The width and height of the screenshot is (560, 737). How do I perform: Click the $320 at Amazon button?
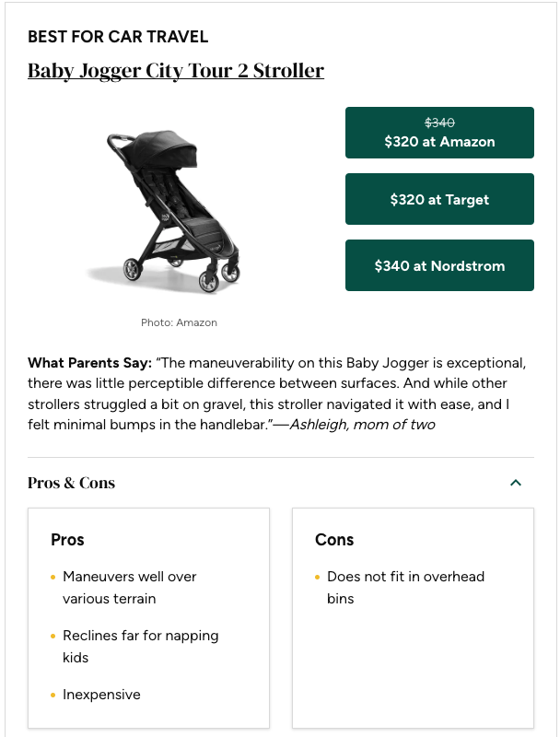click(x=439, y=133)
